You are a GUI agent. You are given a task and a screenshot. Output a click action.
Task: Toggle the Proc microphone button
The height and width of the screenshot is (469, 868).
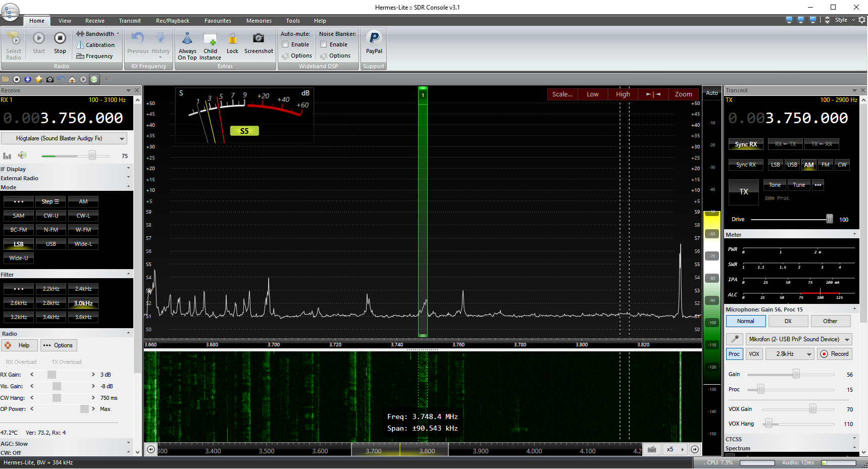tap(734, 354)
